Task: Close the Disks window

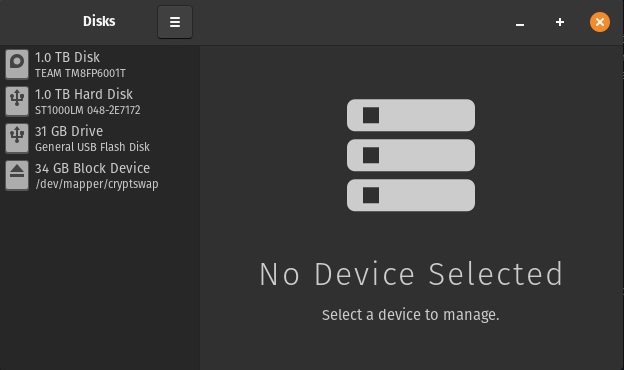Action: [600, 22]
